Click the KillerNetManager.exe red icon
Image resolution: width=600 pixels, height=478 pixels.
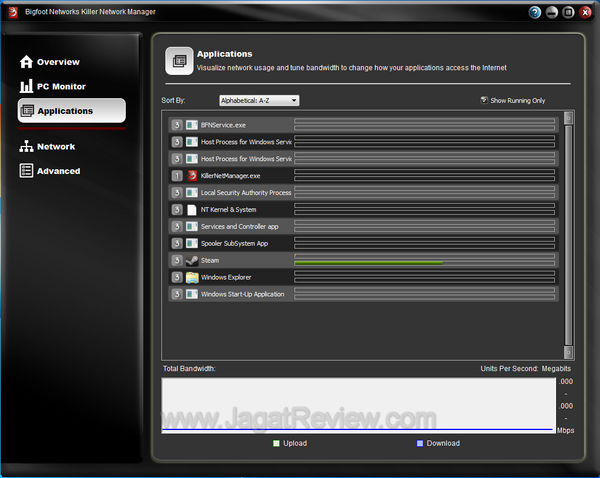(x=192, y=175)
